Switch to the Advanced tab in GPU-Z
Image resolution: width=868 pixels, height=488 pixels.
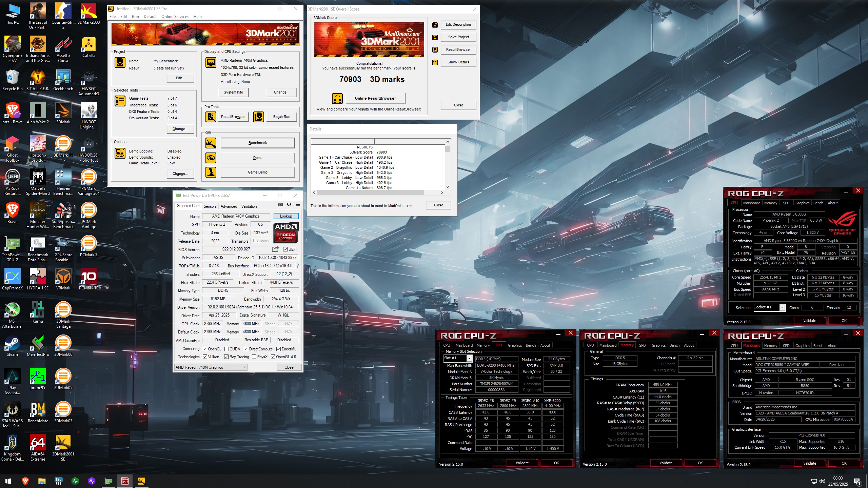[x=229, y=206]
